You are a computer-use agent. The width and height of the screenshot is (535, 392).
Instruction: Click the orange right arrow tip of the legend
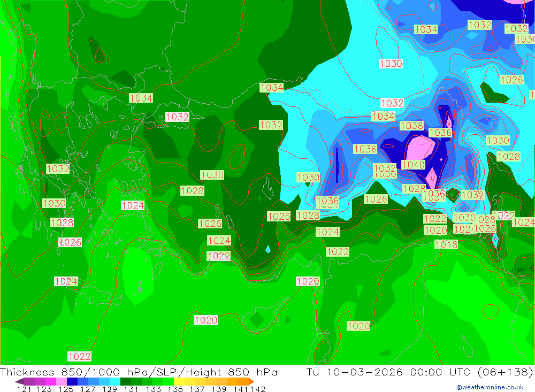pyautogui.click(x=251, y=381)
